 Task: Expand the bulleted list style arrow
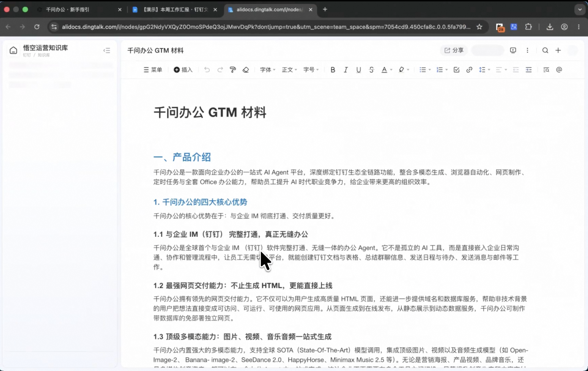tap(429, 70)
